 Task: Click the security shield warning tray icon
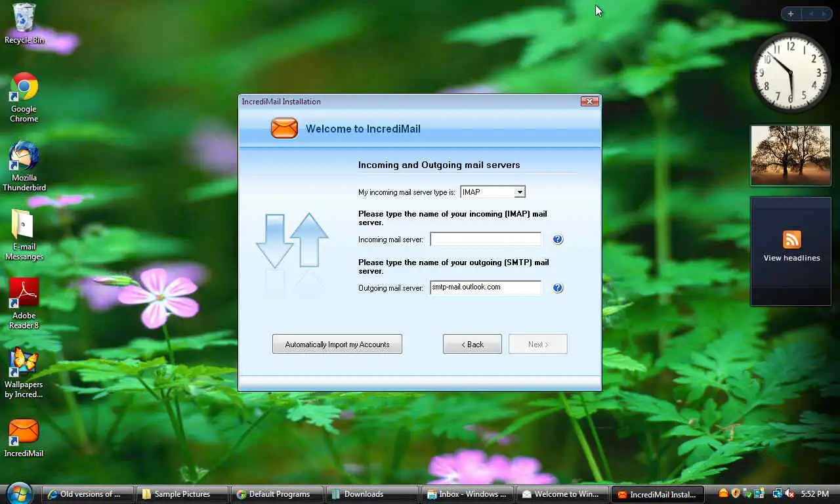click(x=736, y=493)
